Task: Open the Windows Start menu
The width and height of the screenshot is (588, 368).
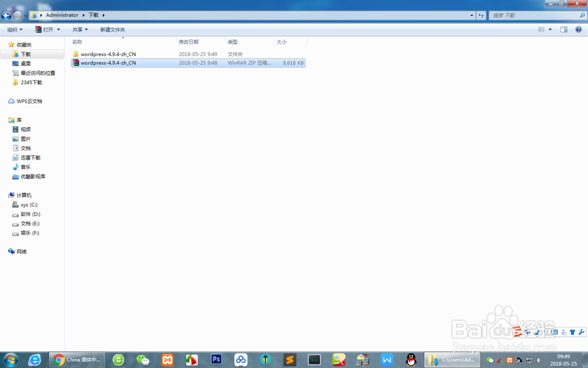Action: [x=11, y=360]
